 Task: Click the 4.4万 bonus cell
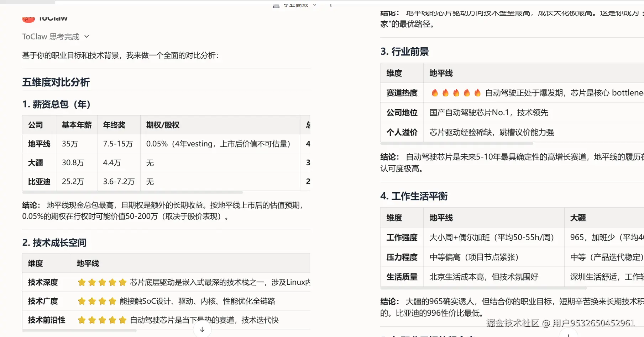pos(112,163)
